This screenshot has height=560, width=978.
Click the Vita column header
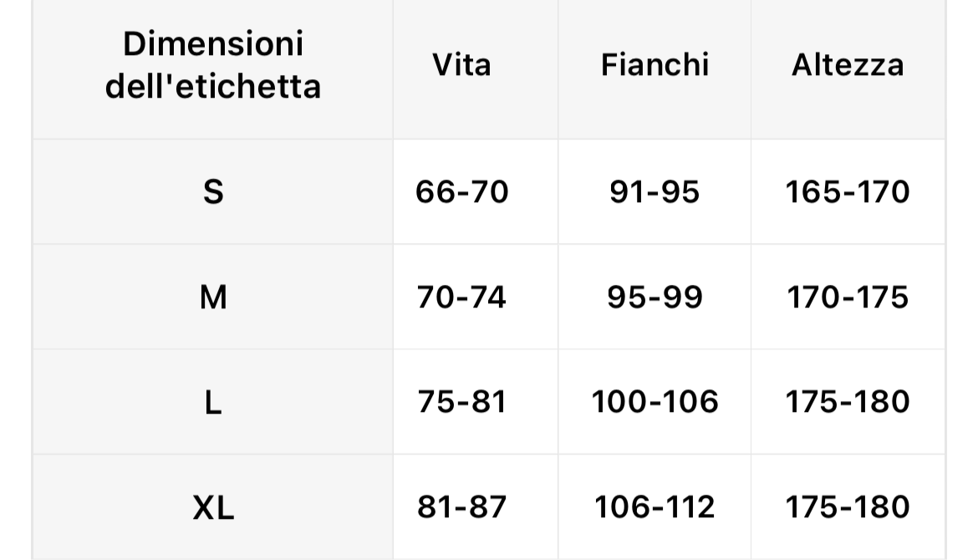461,65
